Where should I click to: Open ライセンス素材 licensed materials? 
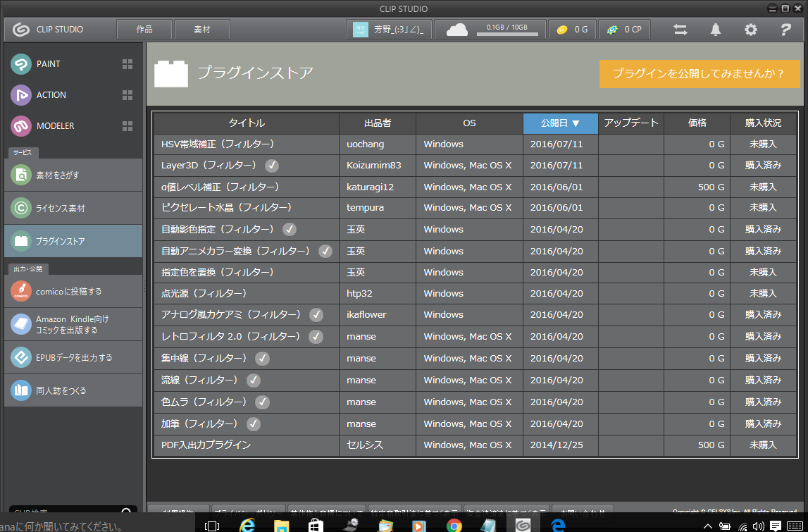(x=73, y=209)
